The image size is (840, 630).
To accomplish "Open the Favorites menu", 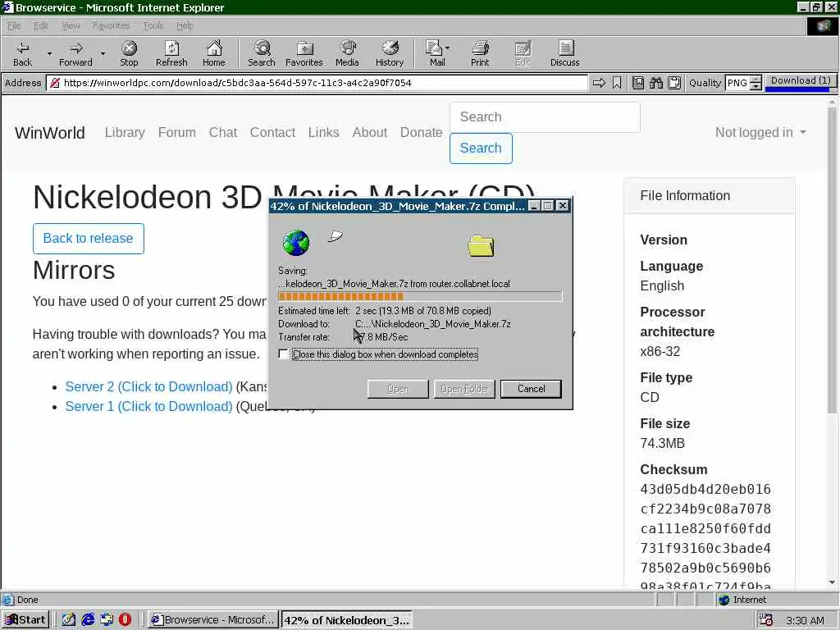I will coord(112,25).
